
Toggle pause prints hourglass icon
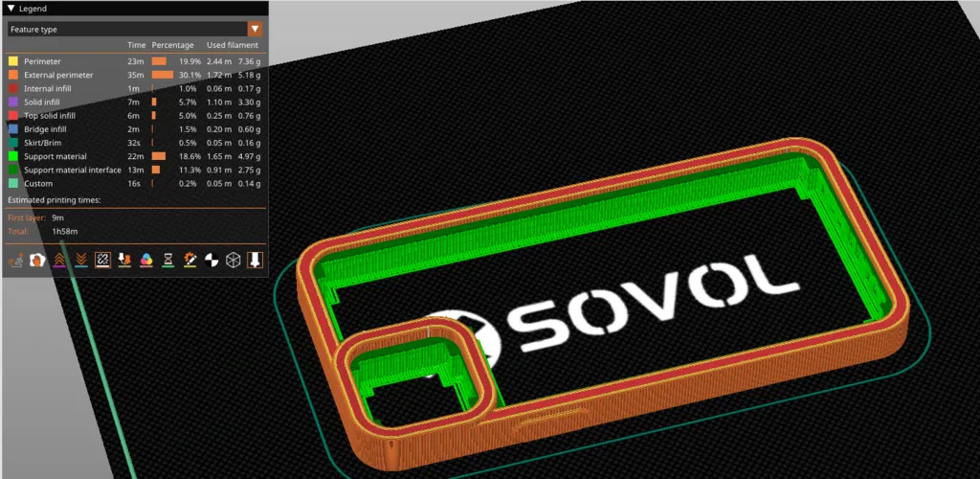(x=167, y=261)
